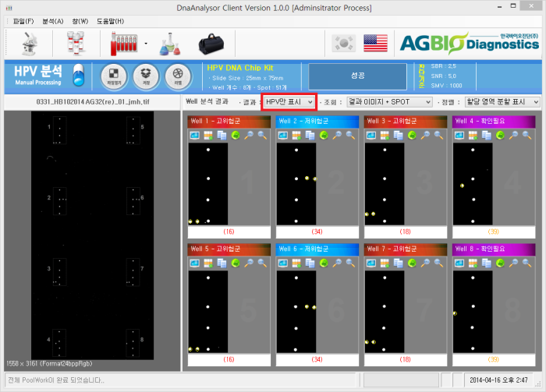The image size is (546, 392).
Task: Select the Well 2 - 저위험군 header
Action: pyautogui.click(x=317, y=122)
